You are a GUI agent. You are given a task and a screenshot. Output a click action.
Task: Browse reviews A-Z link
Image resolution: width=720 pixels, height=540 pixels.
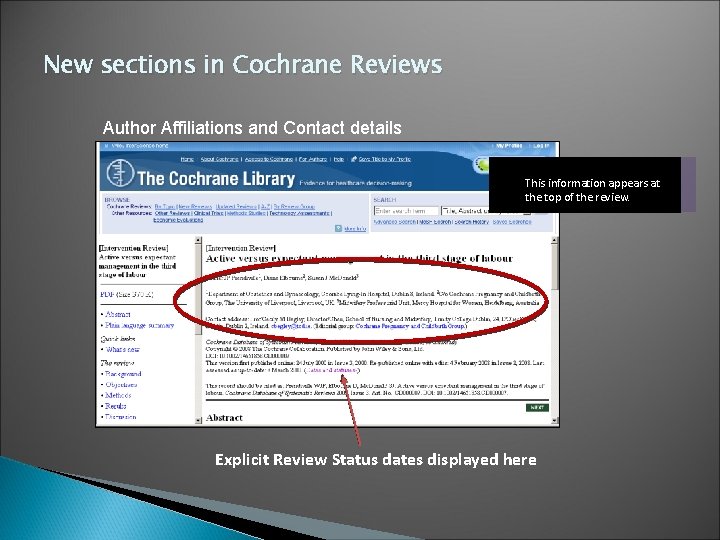[x=265, y=207]
